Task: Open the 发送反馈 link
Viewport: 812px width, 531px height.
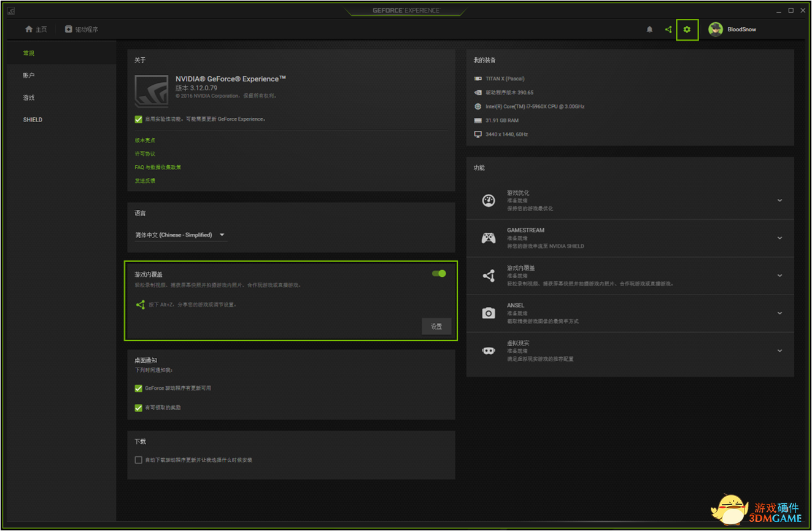Action: (x=145, y=181)
